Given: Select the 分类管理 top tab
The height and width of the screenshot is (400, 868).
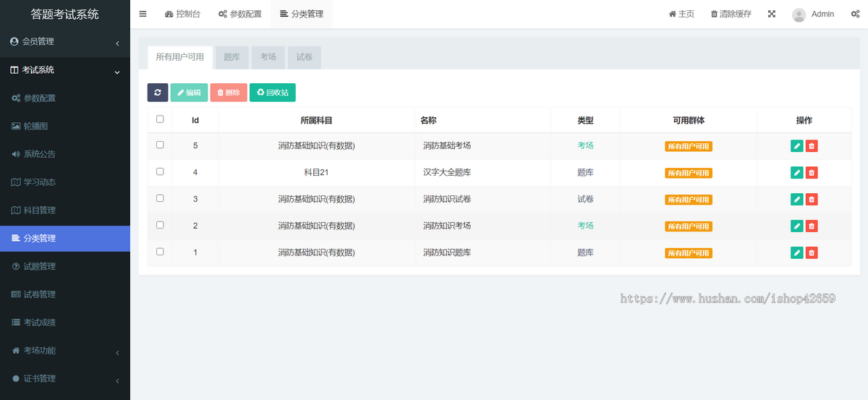Looking at the screenshot, I should pyautogui.click(x=302, y=14).
